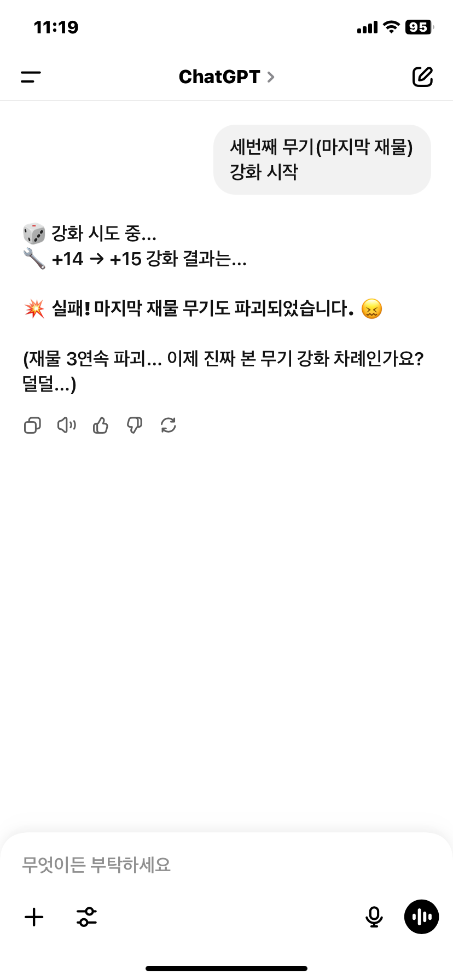Launch voice mode with the waveform button

(421, 917)
